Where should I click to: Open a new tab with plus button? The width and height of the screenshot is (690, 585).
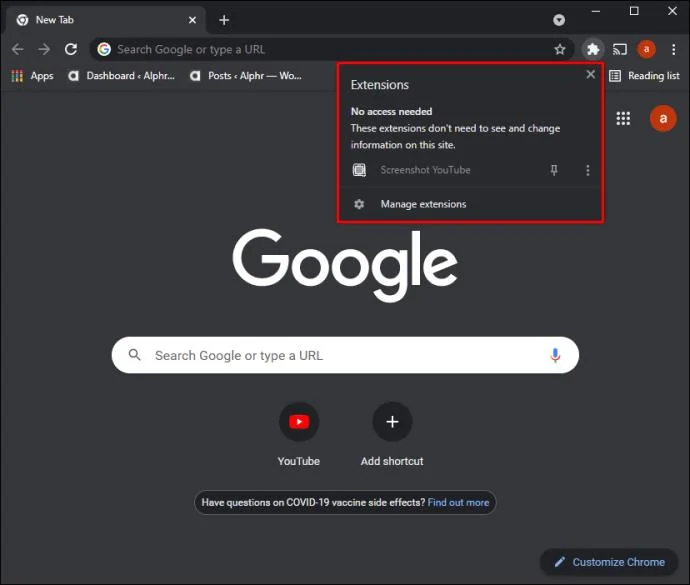[x=224, y=20]
